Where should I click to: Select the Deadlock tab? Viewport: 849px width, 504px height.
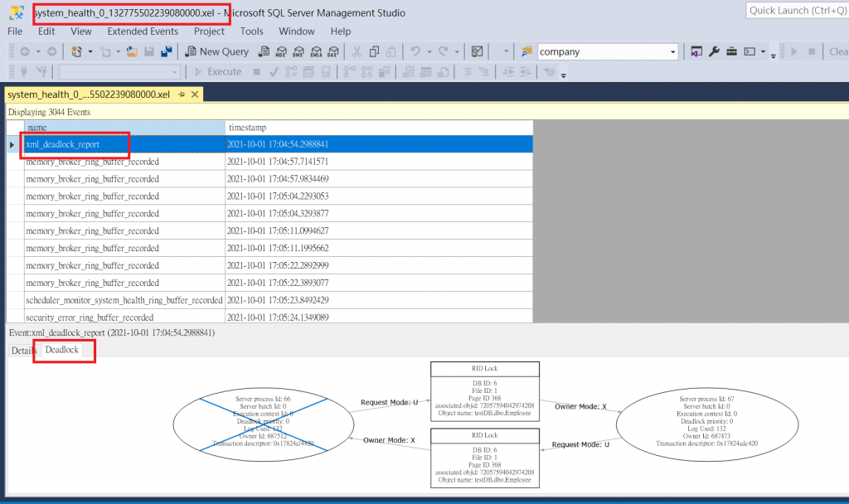(62, 350)
